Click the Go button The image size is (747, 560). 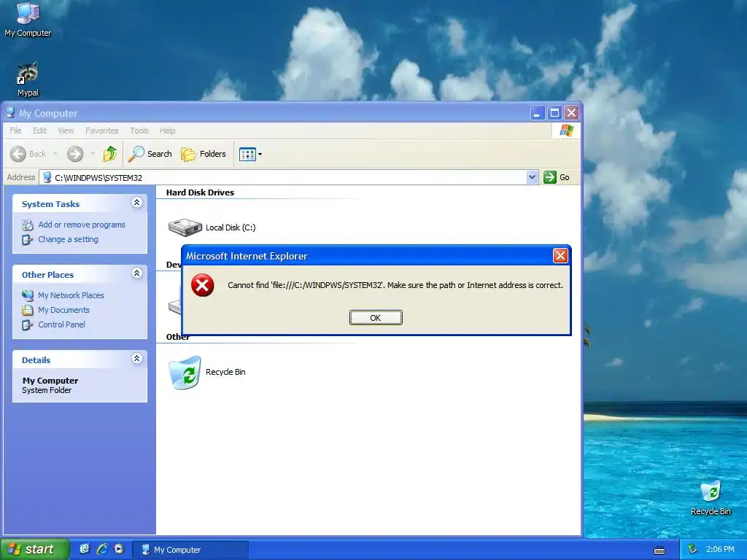point(557,177)
